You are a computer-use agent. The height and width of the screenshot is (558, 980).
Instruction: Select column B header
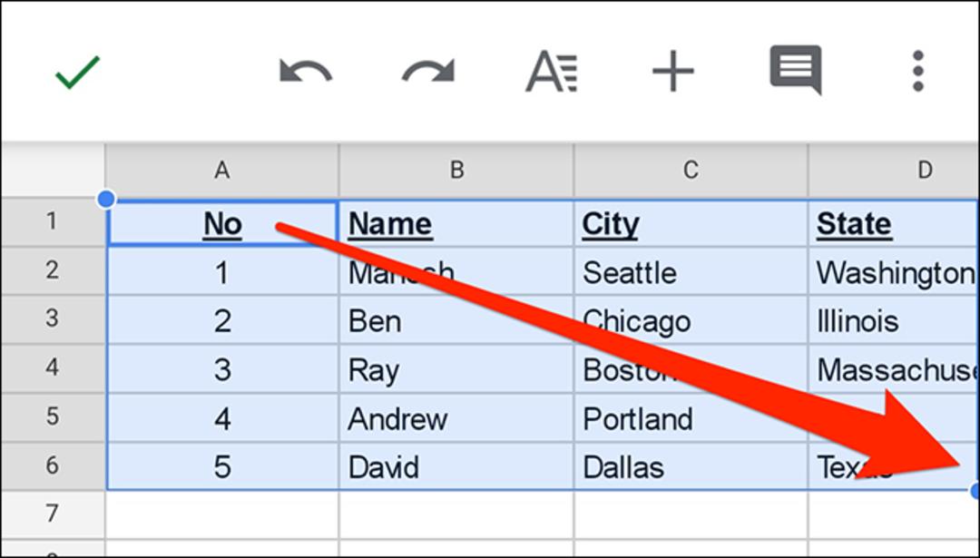(456, 170)
